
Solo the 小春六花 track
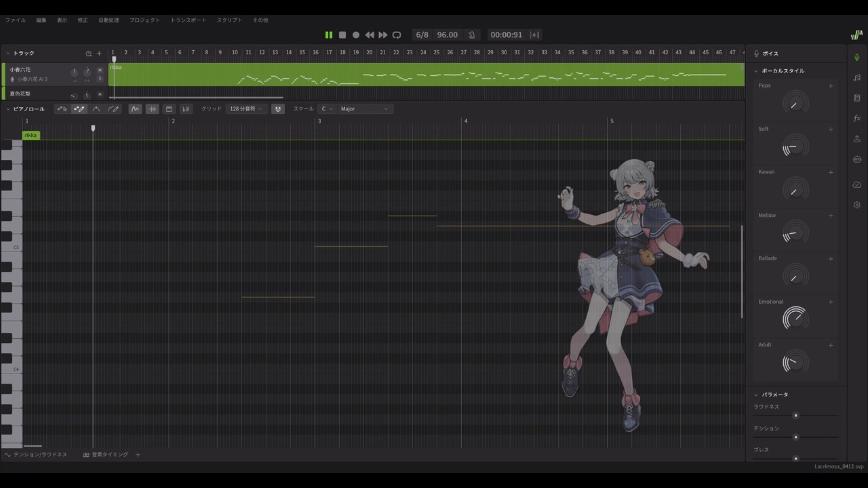100,79
